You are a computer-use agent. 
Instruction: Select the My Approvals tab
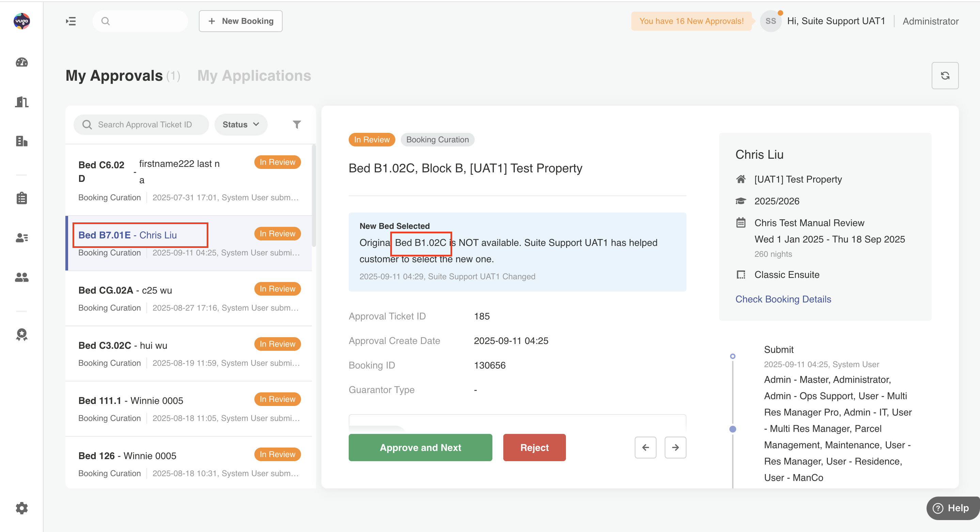tap(114, 76)
